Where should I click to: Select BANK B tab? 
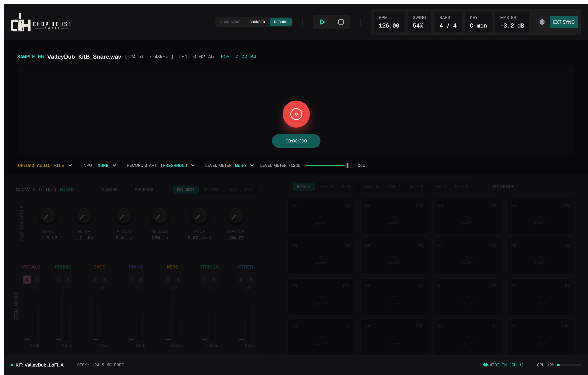(326, 187)
